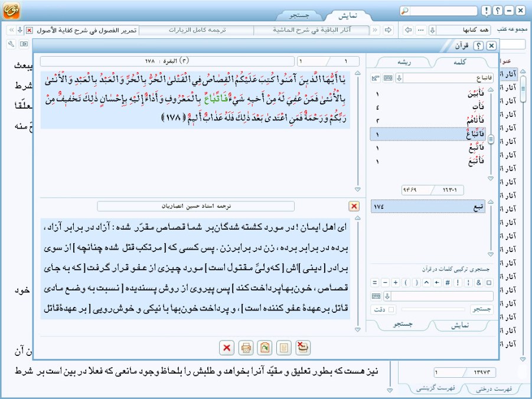Click the فاتباع word input field
532x399 pixels.
click(448, 78)
